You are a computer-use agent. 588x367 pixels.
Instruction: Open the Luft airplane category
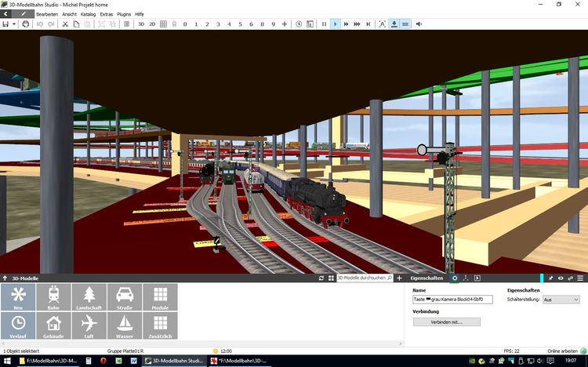[x=89, y=325]
